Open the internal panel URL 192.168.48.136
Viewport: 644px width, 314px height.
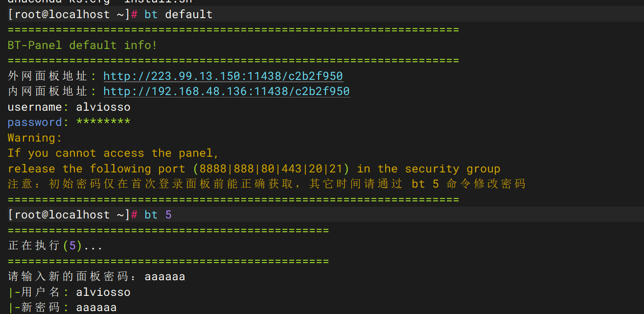click(227, 91)
